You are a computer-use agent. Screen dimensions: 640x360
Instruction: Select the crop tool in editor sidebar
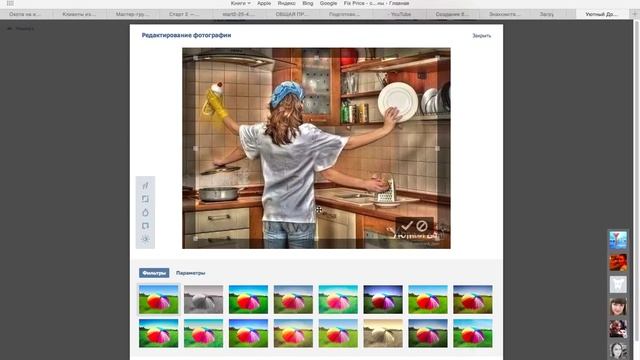pyautogui.click(x=145, y=199)
